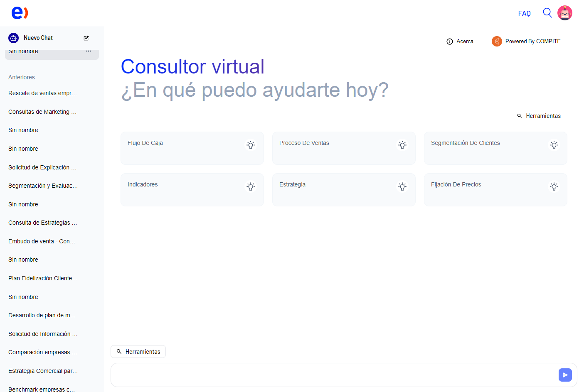Open the search magnifier icon

click(x=547, y=13)
